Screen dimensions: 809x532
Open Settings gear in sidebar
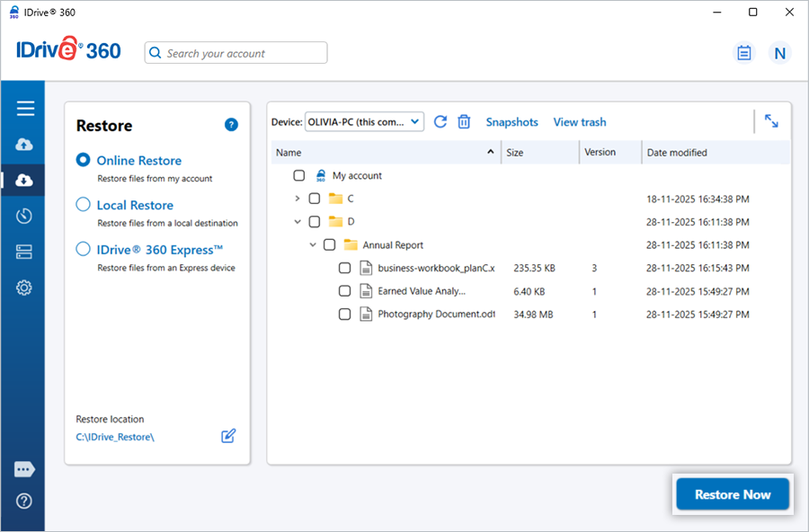point(25,288)
